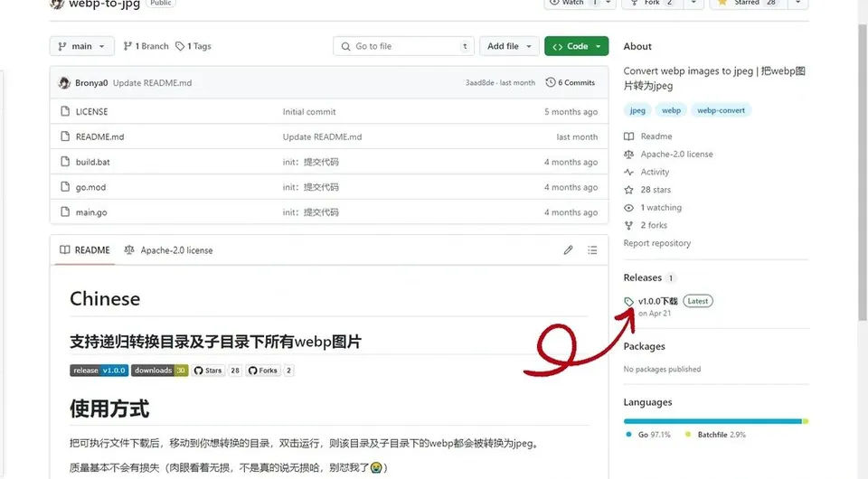
Task: Open the init commit message in main.go row
Action: [310, 212]
